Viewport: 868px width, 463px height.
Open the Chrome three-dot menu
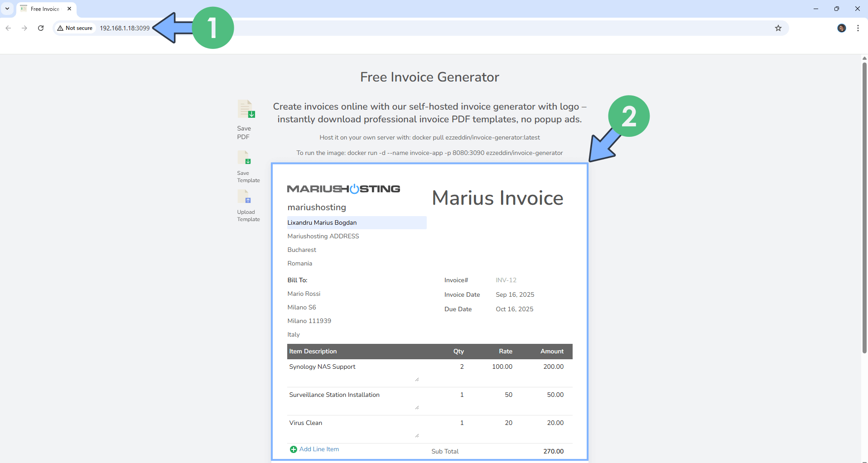(858, 28)
